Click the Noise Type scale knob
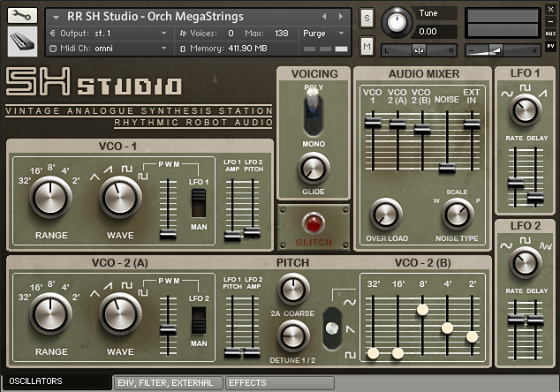 click(x=458, y=215)
